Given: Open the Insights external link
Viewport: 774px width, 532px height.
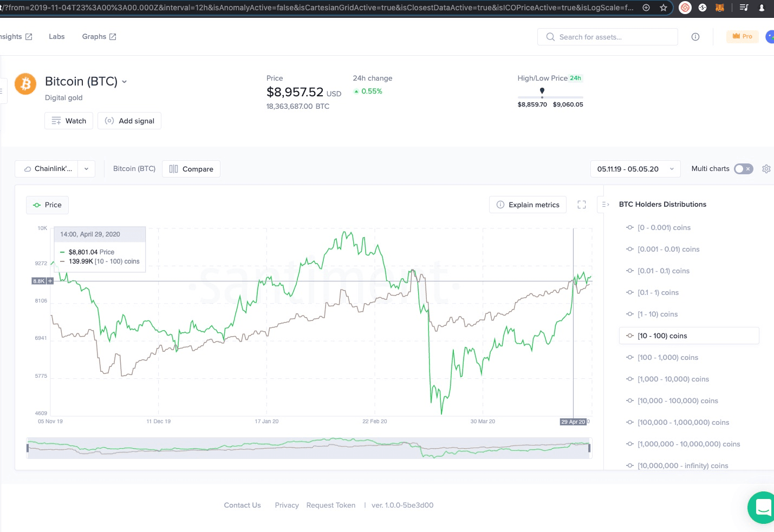Looking at the screenshot, I should coord(15,36).
